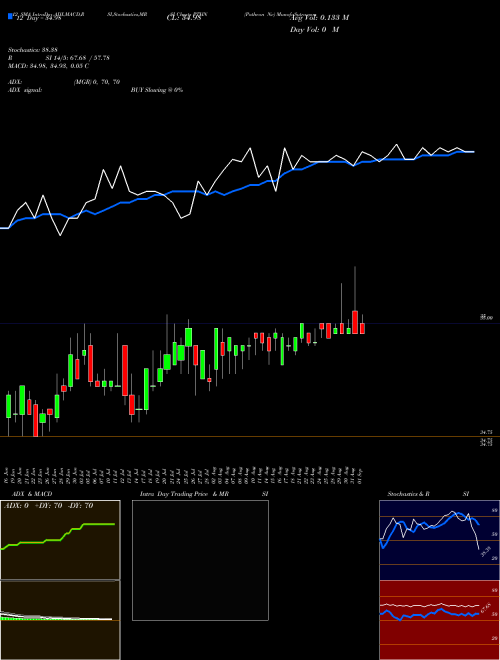Click the "(MGR) 6, 70, 70" values
Screen dimensions: 500x660
tap(97, 82)
